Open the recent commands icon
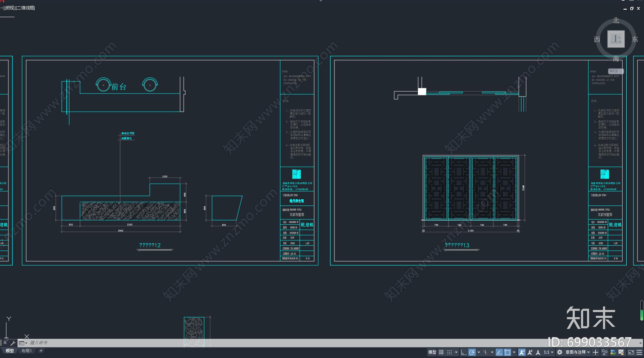This screenshot has width=644, height=358. pyautogui.click(x=23, y=343)
